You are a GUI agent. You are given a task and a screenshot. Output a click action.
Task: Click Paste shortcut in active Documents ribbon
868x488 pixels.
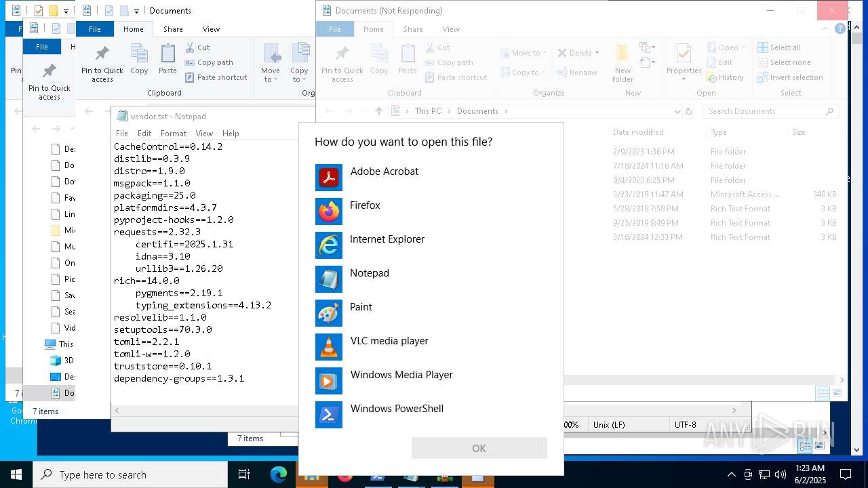pos(216,77)
